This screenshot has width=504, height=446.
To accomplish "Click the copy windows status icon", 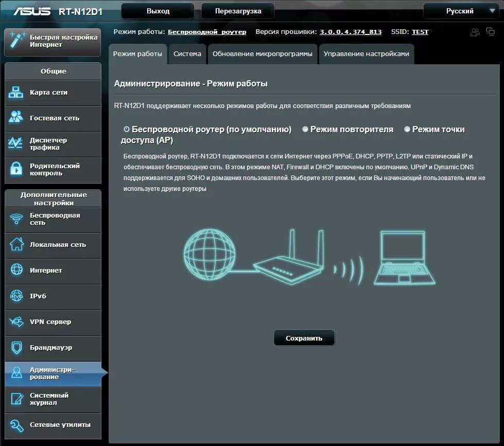I will (490, 31).
